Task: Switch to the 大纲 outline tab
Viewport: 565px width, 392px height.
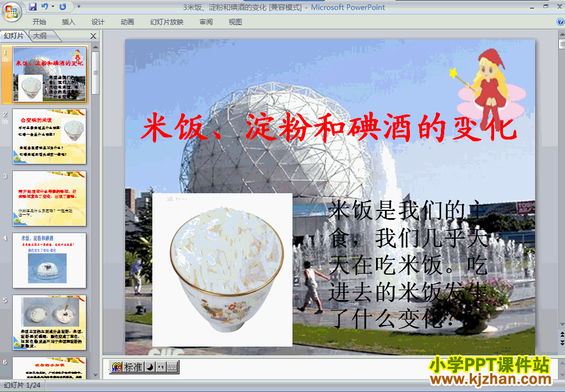Action: coord(40,36)
